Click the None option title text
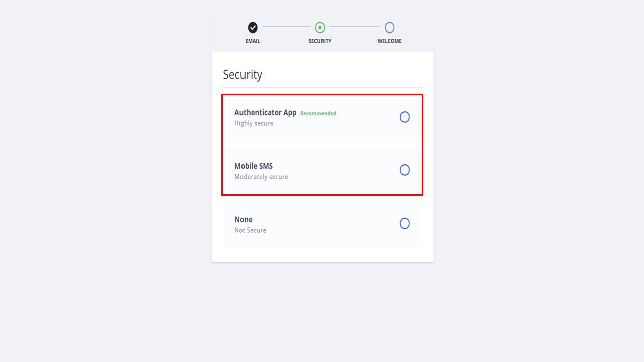 tap(244, 220)
